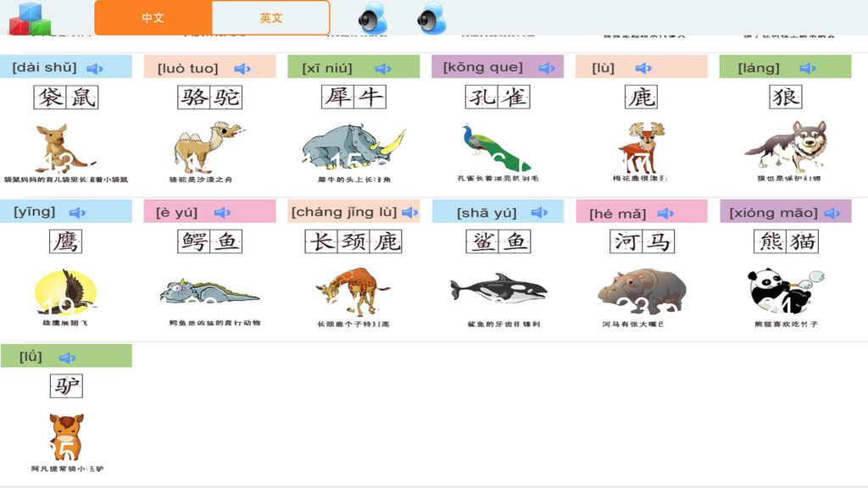Click the first blue speaker avatar icon
This screenshot has height=488, width=868.
(372, 18)
